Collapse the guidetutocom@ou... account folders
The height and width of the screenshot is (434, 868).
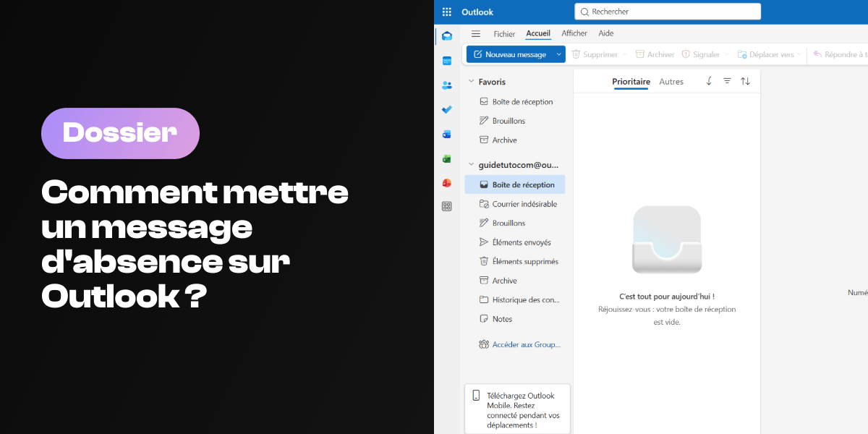472,165
